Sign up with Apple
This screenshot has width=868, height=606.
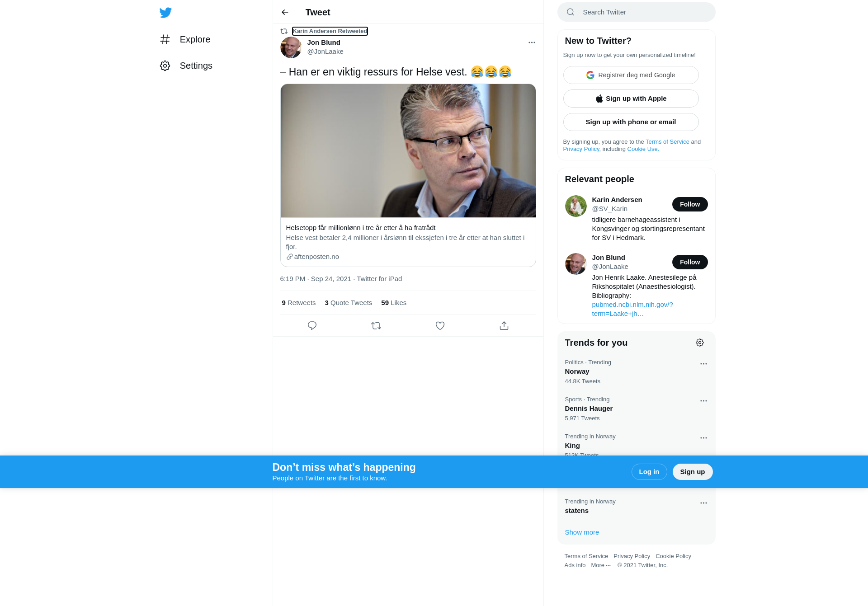click(631, 99)
